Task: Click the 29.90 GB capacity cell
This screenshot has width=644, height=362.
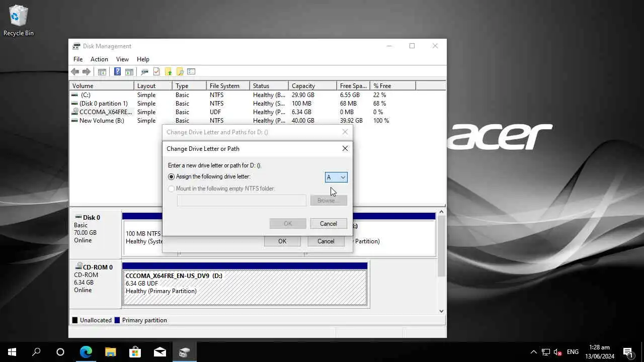Action: [x=303, y=95]
